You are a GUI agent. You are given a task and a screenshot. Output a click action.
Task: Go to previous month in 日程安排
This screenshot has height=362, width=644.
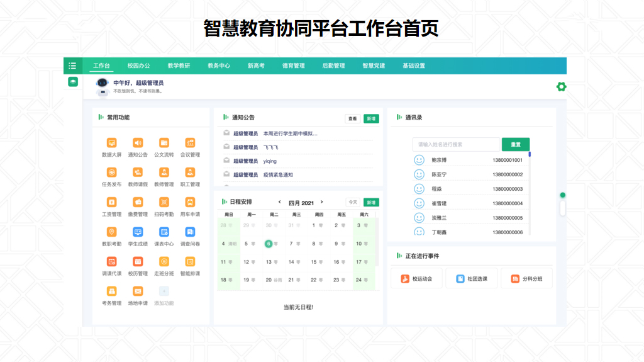click(280, 202)
